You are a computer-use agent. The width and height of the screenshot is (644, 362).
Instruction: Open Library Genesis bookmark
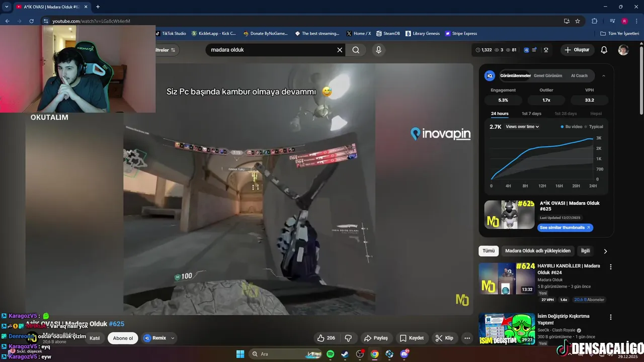(423, 34)
